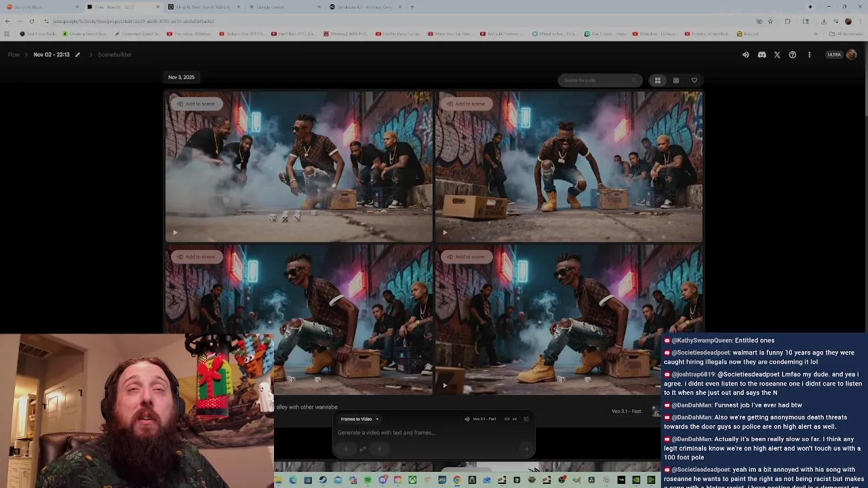868x488 pixels.
Task: Go to Flow home breadcrumb
Action: (x=14, y=54)
